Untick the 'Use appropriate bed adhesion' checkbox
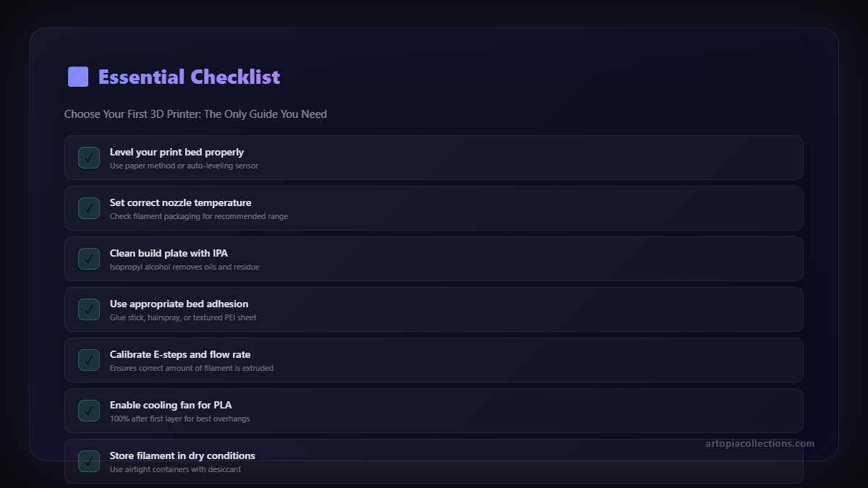The height and width of the screenshot is (488, 868). pos(89,309)
